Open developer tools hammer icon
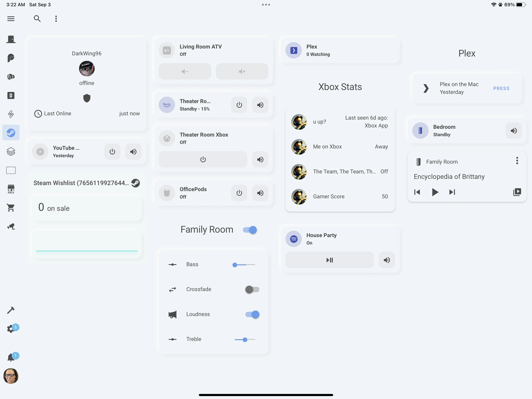 [11, 310]
